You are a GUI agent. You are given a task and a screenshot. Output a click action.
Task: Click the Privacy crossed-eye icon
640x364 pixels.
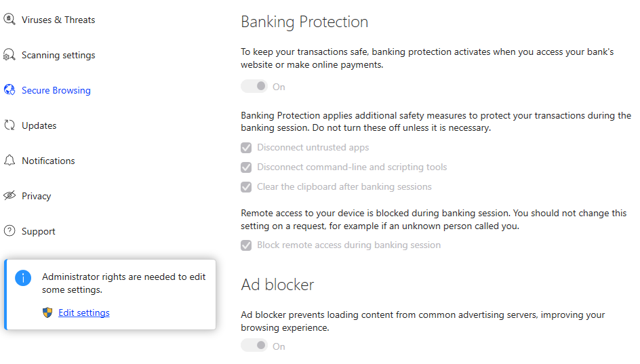9,196
